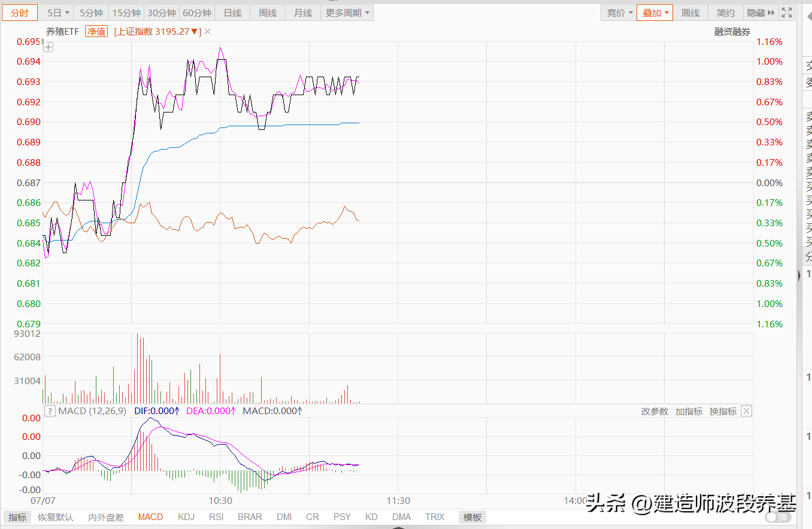Click the 上证指数 3195.27 overlay label

coord(157,32)
